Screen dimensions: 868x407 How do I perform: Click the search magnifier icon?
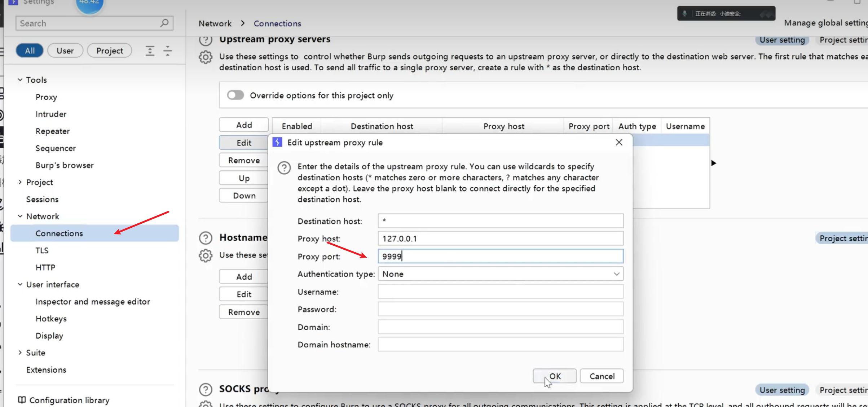[x=164, y=23]
